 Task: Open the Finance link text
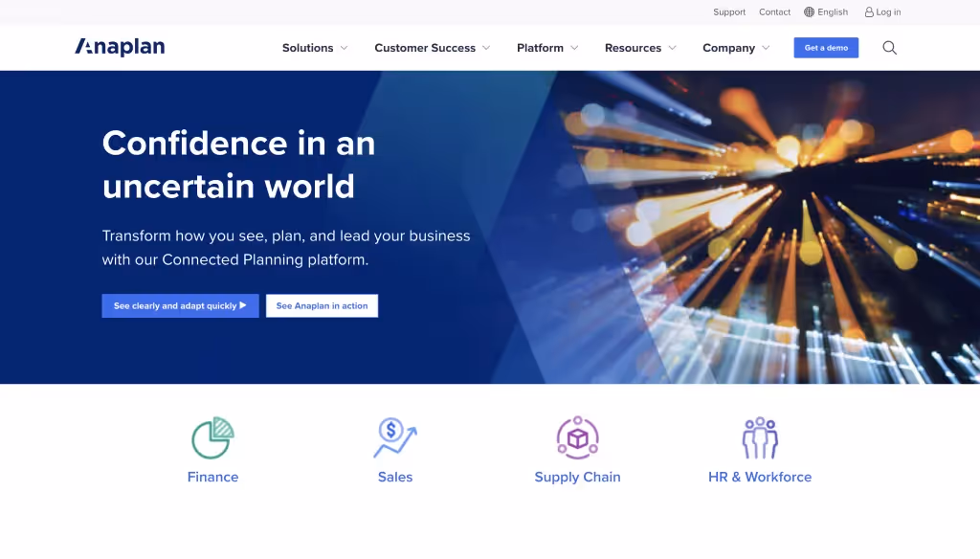(213, 477)
